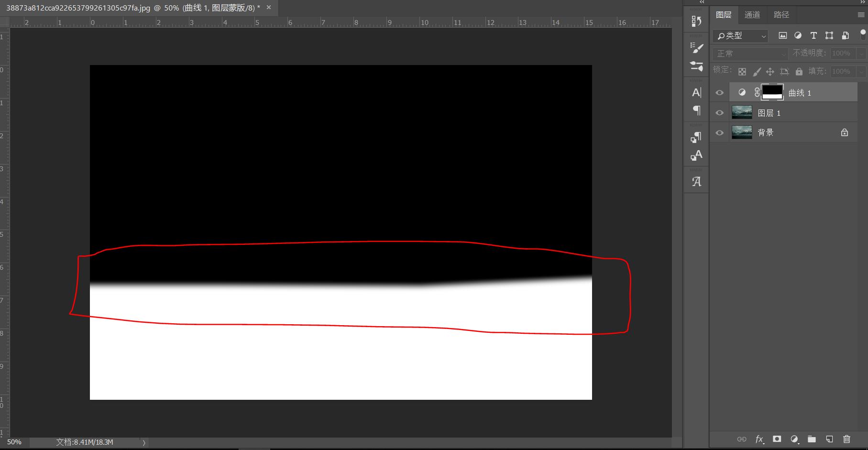Create a new group from folder icon

coord(812,439)
